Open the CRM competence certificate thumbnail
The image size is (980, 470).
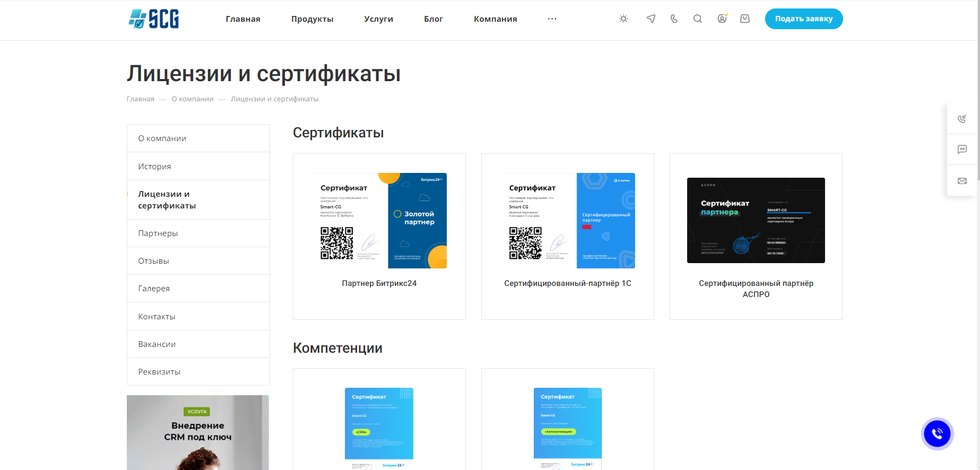[x=379, y=428]
